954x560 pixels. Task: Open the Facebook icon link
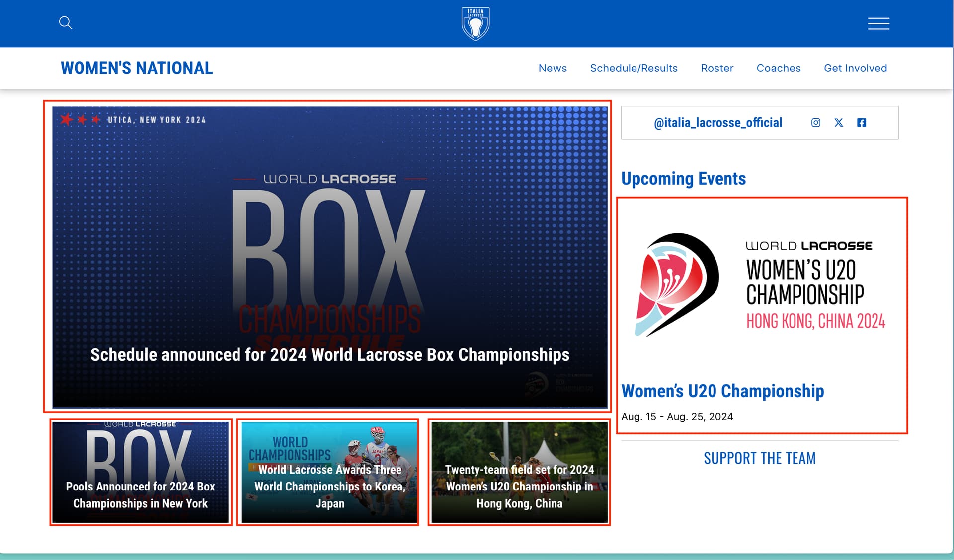click(x=862, y=123)
